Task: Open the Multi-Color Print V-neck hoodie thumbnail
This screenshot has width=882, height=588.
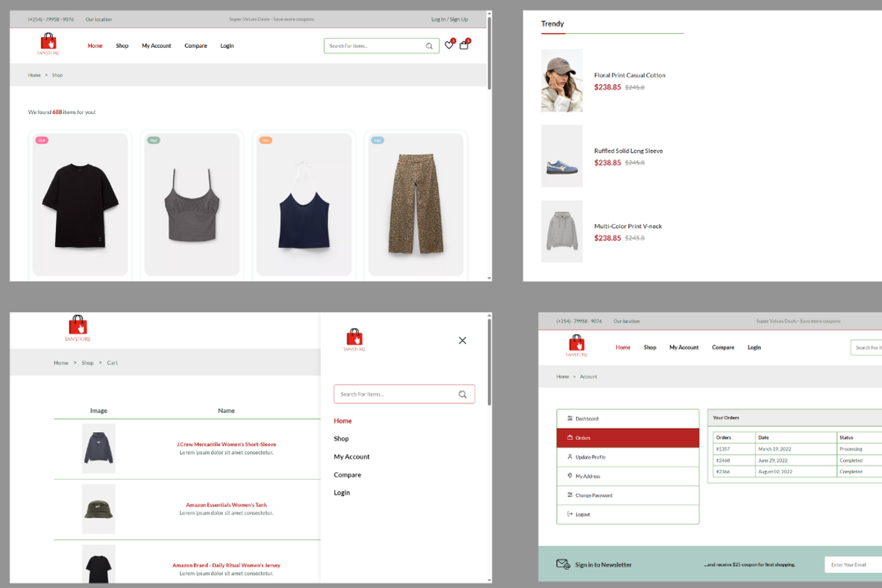Action: point(562,232)
